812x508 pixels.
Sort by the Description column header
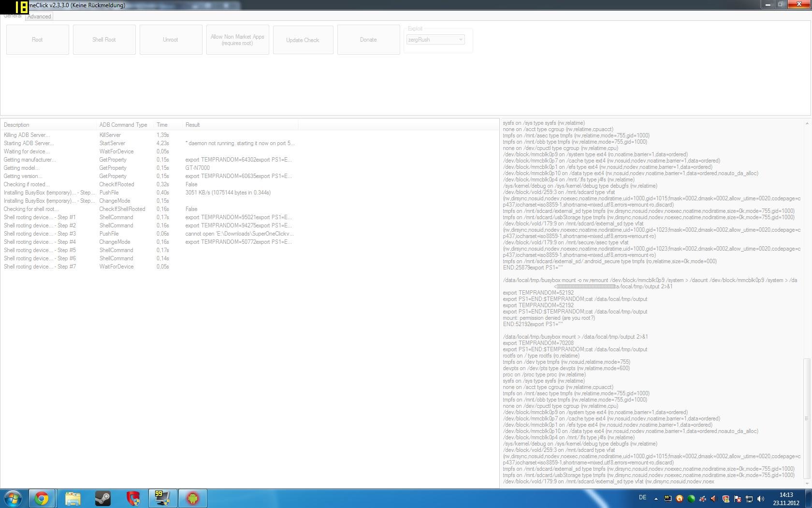coord(49,125)
